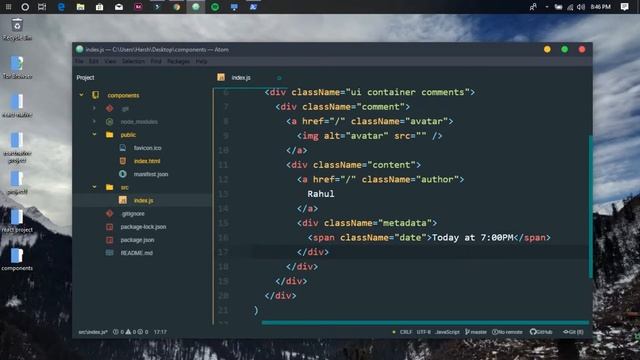Open the Recycle Bin desktop icon
The height and width of the screenshot is (360, 640).
17,29
